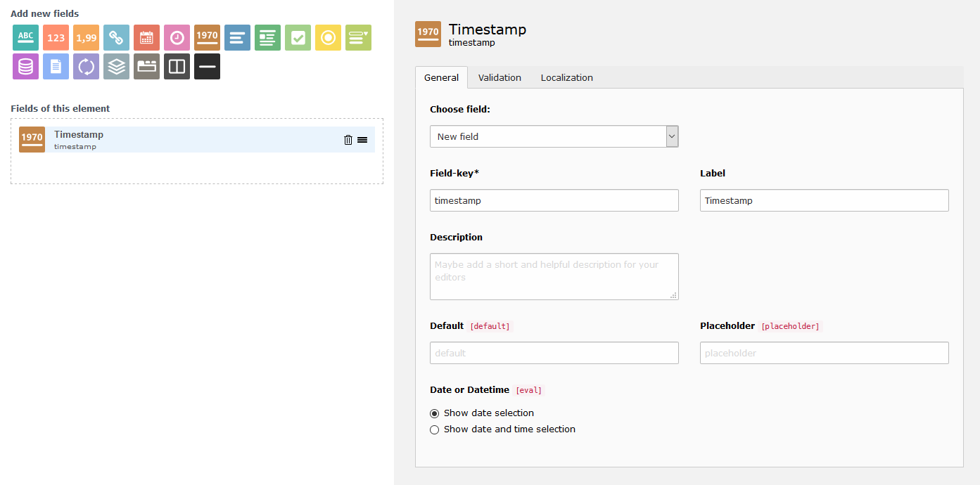980x485 pixels.
Task: Add a Richtext field with green icon
Action: [x=267, y=37]
